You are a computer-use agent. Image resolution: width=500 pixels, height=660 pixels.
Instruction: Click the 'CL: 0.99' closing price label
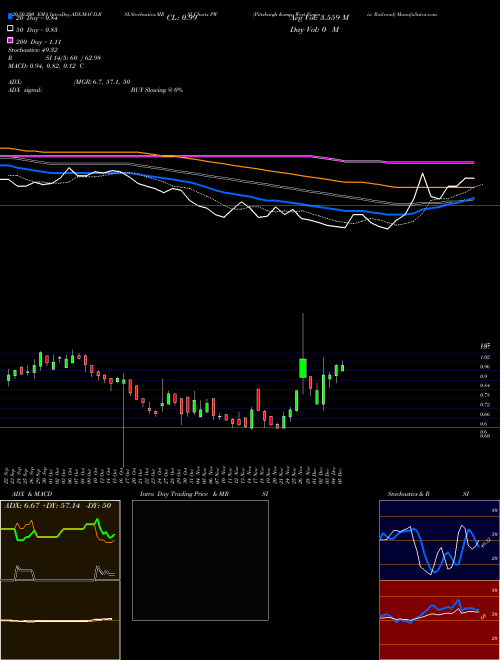182,18
